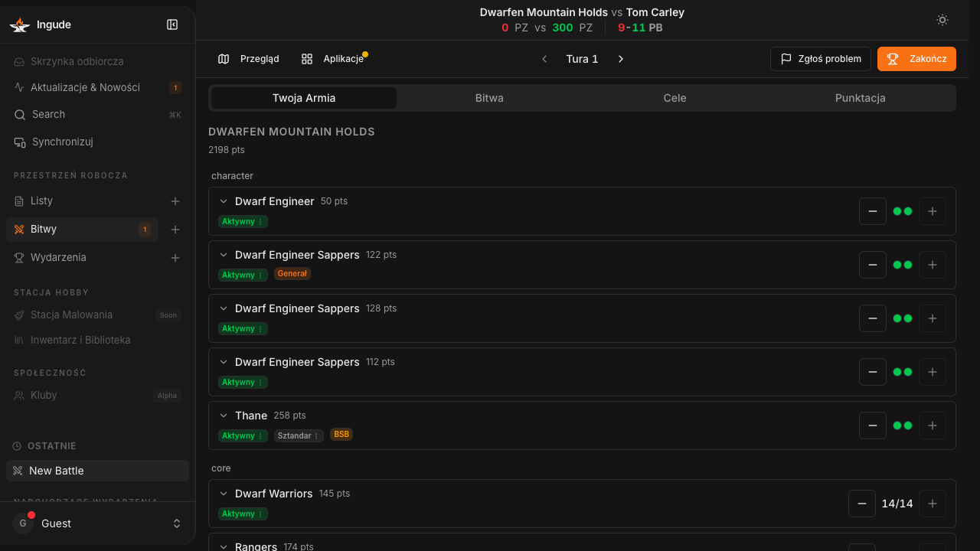The width and height of the screenshot is (980, 551).
Task: Decrease wounds on Thane
Action: (873, 425)
